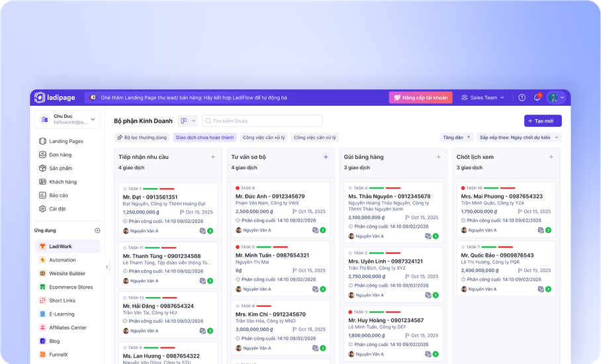Image resolution: width=601 pixels, height=364 pixels.
Task: Click the TASK-4 green progress bar
Action: (x=377, y=188)
